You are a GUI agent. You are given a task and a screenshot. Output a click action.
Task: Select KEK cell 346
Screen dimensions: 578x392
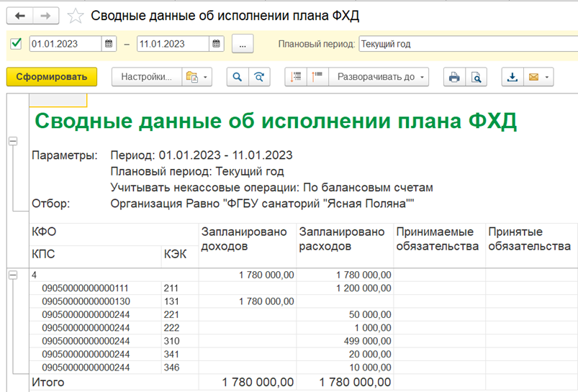(180, 368)
